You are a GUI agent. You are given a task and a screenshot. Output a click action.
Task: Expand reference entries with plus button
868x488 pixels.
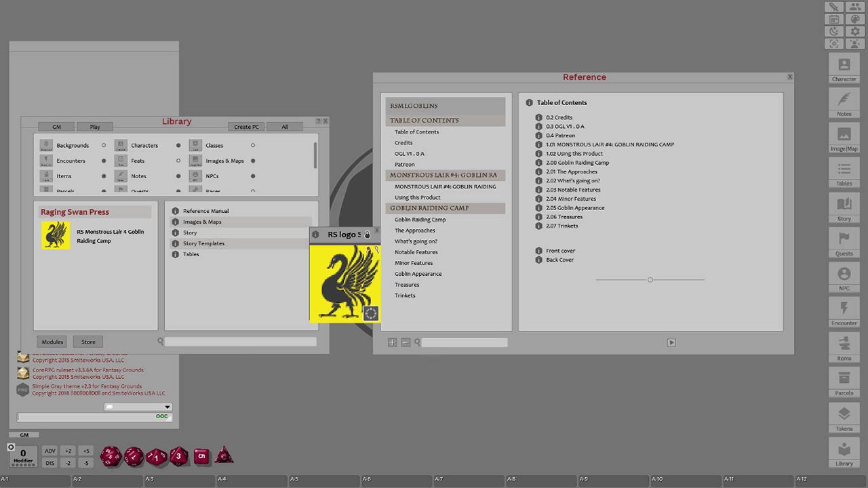(x=392, y=342)
